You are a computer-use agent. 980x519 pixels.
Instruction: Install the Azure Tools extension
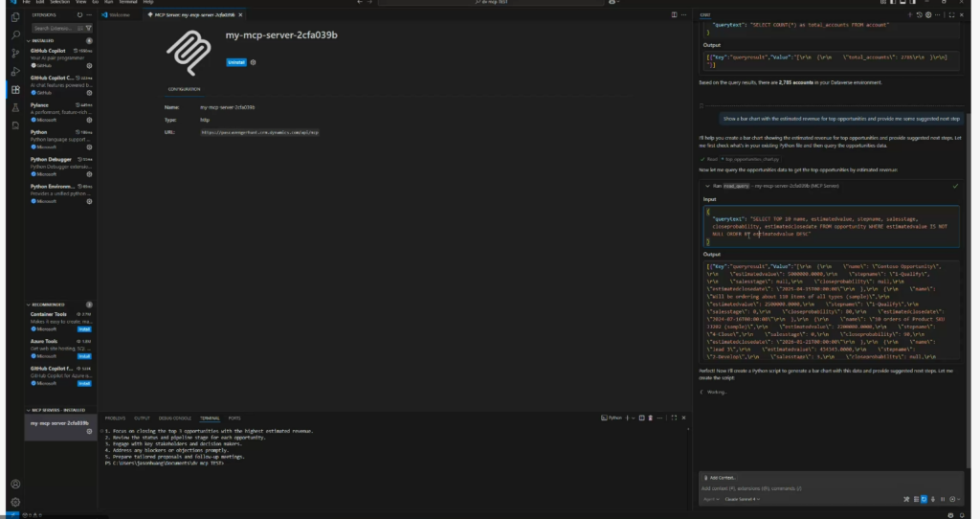pyautogui.click(x=84, y=356)
